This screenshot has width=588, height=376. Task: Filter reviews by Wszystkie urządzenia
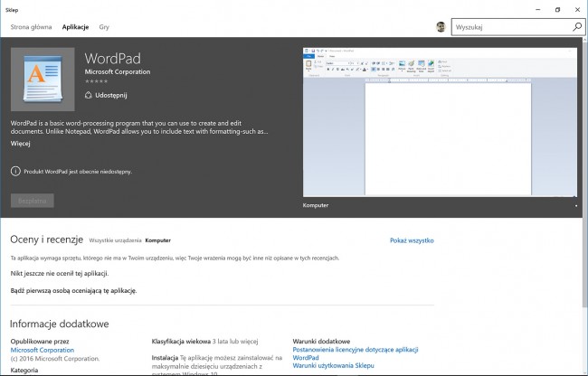click(115, 240)
